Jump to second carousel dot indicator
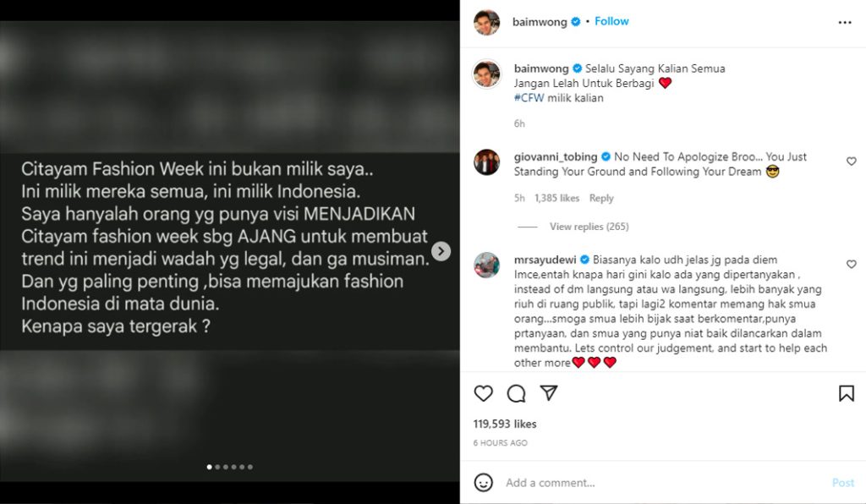The width and height of the screenshot is (866, 504). 217,467
